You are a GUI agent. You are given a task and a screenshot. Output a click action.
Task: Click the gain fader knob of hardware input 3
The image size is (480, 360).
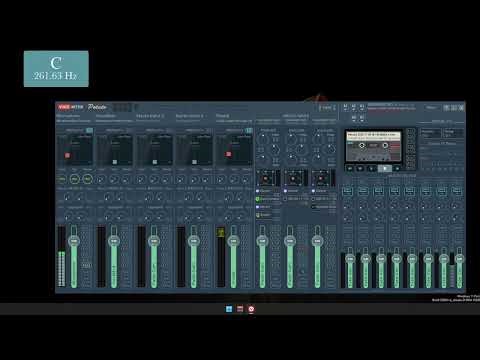(154, 241)
